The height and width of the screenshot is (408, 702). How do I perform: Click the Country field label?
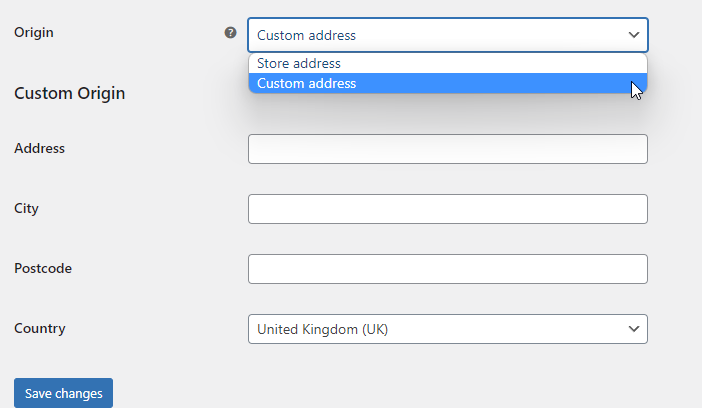(x=40, y=328)
